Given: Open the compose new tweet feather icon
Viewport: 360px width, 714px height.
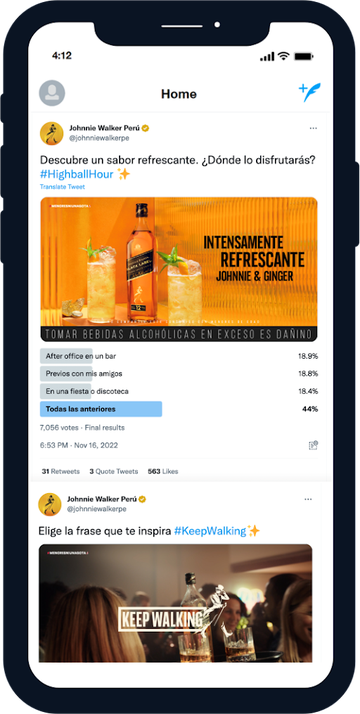Looking at the screenshot, I should pos(310,92).
